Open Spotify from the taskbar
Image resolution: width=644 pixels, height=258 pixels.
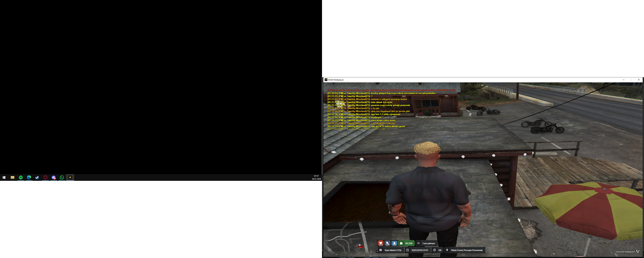pyautogui.click(x=21, y=177)
